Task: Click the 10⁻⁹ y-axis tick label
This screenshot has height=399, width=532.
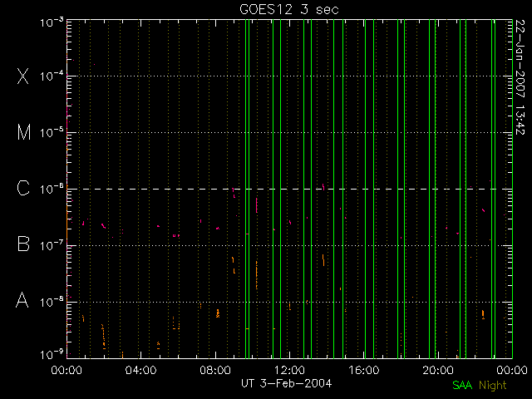Action: [52, 355]
